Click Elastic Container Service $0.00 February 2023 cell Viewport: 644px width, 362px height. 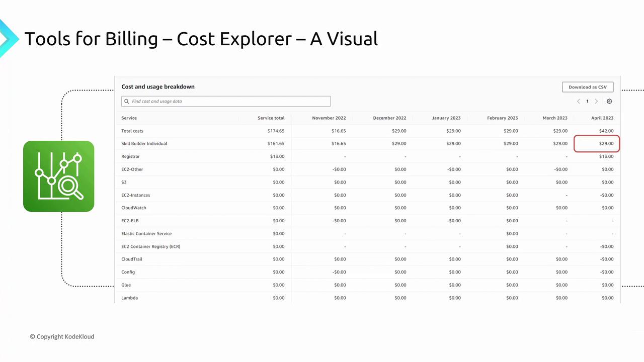point(512,233)
